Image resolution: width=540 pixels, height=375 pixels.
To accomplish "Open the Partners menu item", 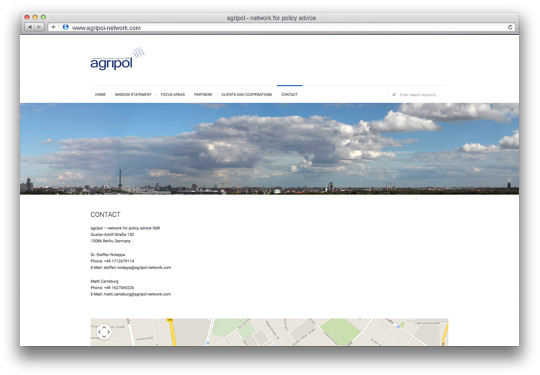I will [203, 94].
